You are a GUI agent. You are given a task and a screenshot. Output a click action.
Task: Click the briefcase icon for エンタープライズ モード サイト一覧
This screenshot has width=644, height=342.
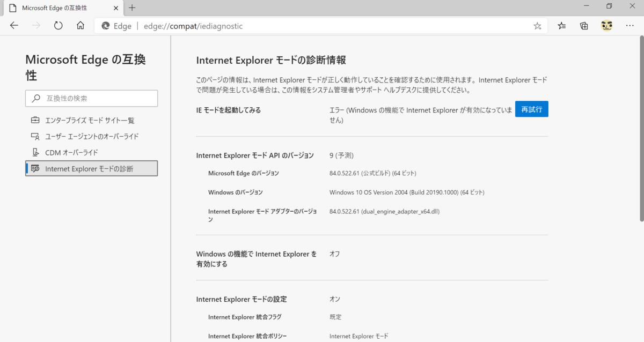click(x=35, y=121)
